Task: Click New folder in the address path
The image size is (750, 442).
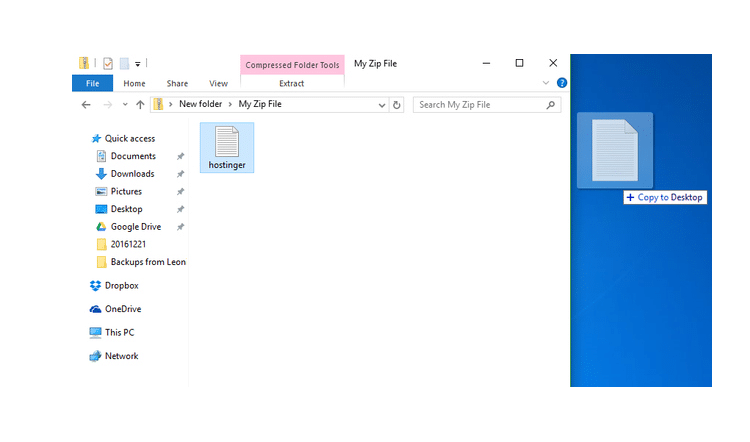Action: tap(200, 104)
